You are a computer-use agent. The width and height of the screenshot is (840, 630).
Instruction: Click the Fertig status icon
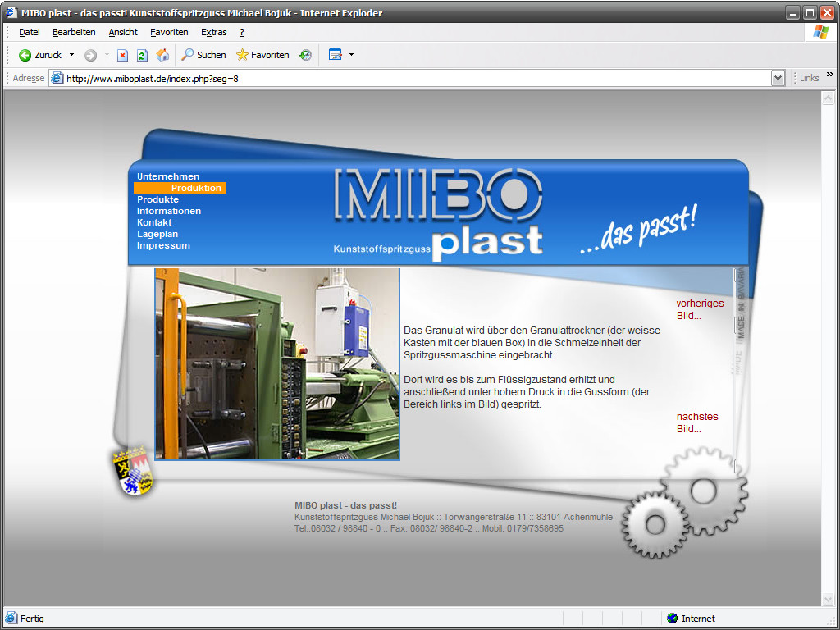coord(11,619)
